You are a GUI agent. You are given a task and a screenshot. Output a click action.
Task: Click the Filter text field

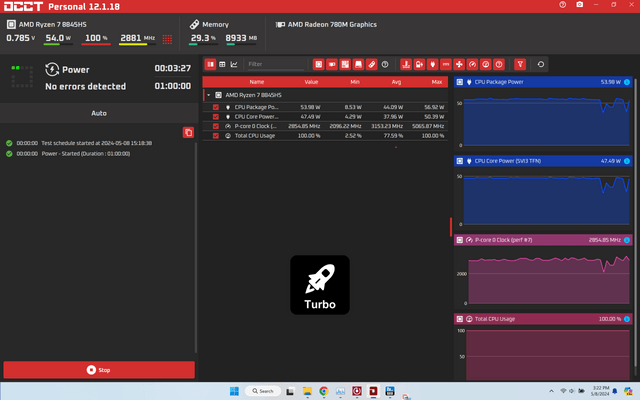point(276,64)
